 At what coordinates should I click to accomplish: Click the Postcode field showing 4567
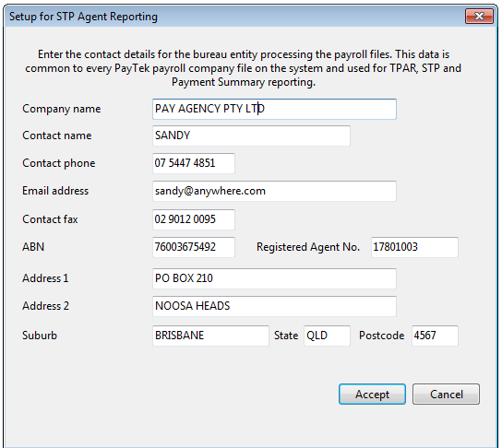pos(435,336)
